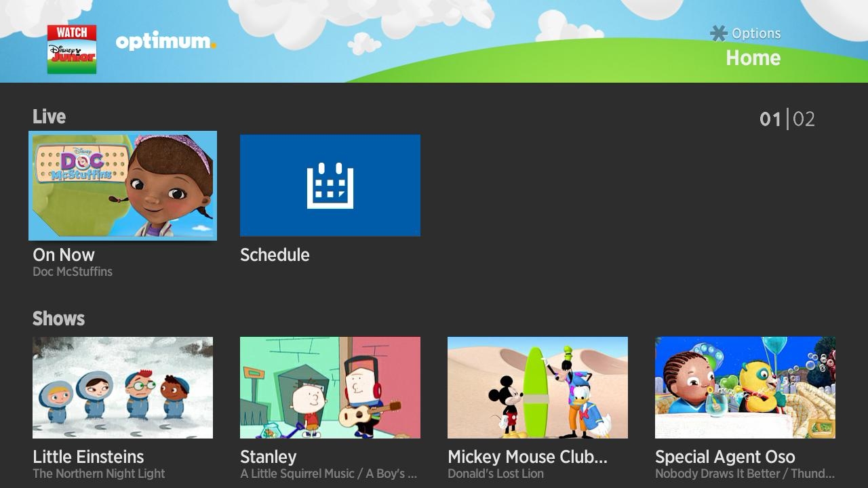Screen dimensions: 868x488
Task: Open the Stanley show thumbnail
Action: coord(330,387)
